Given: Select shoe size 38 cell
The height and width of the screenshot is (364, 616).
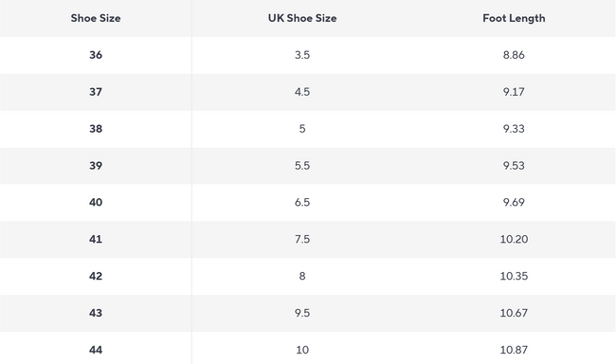Looking at the screenshot, I should click(x=96, y=129).
